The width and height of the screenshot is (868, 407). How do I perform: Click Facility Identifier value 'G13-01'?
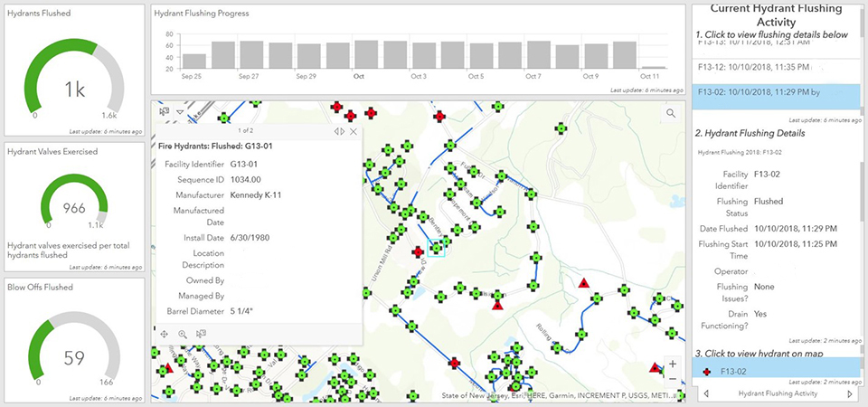(x=244, y=164)
